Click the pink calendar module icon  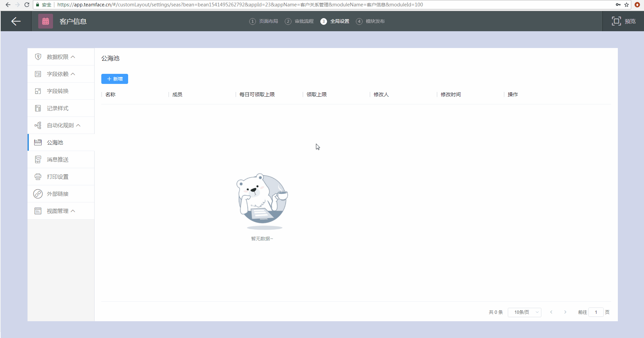46,21
